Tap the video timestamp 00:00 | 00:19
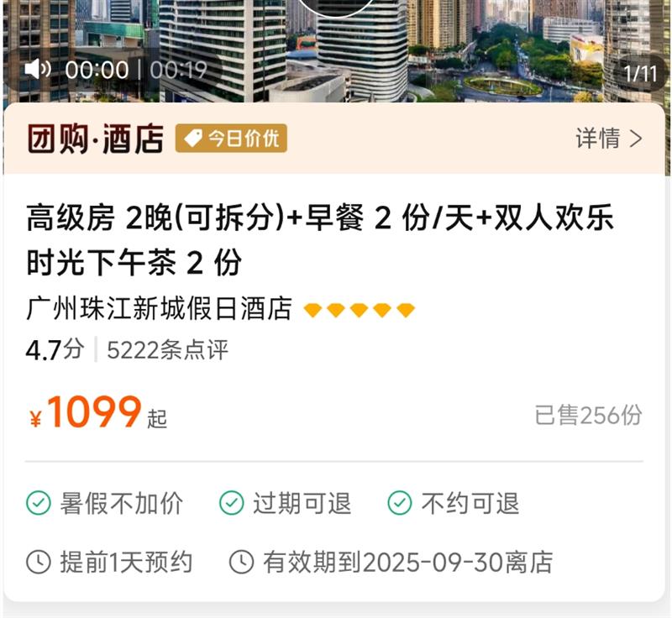Screen dimensions: 672x618 tap(136, 70)
